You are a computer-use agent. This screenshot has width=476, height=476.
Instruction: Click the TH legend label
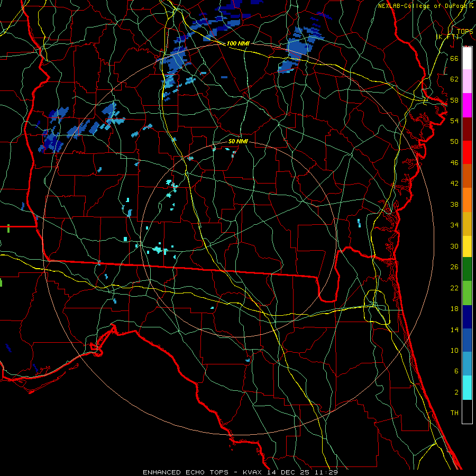coord(454,413)
